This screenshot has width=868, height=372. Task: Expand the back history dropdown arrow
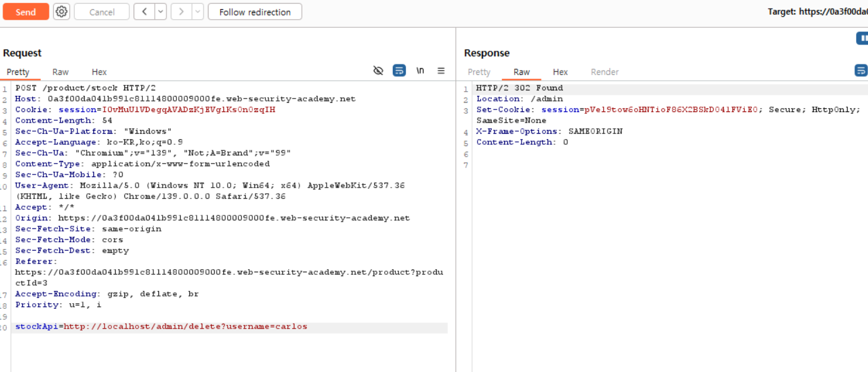click(x=160, y=12)
